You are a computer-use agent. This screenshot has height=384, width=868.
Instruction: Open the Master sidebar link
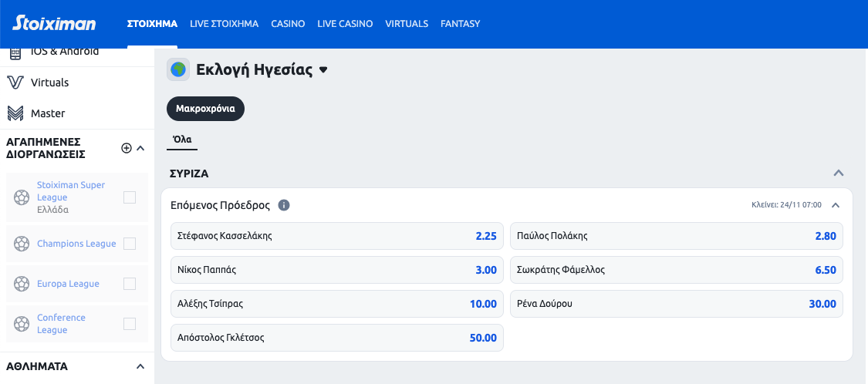(48, 113)
